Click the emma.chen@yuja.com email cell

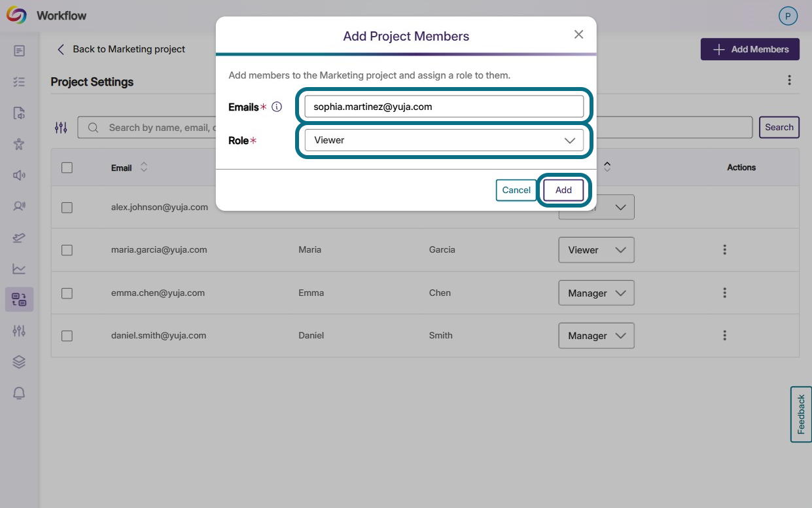(x=158, y=293)
